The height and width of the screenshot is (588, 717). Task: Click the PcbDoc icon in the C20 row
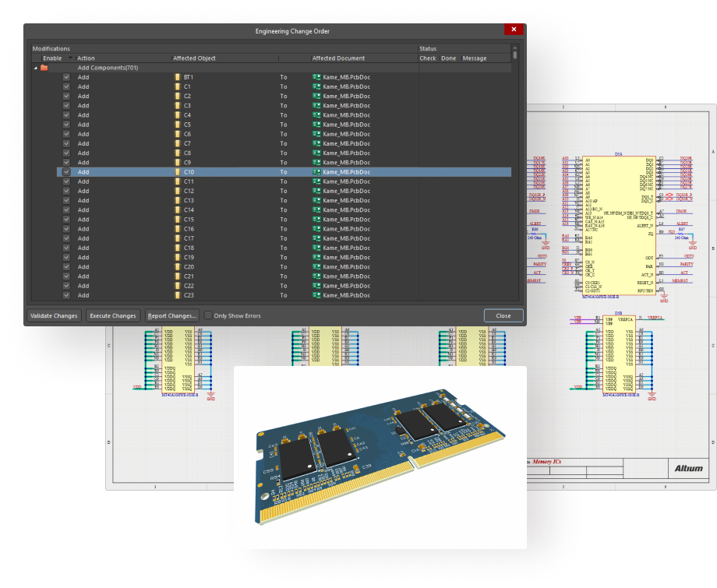pyautogui.click(x=316, y=267)
